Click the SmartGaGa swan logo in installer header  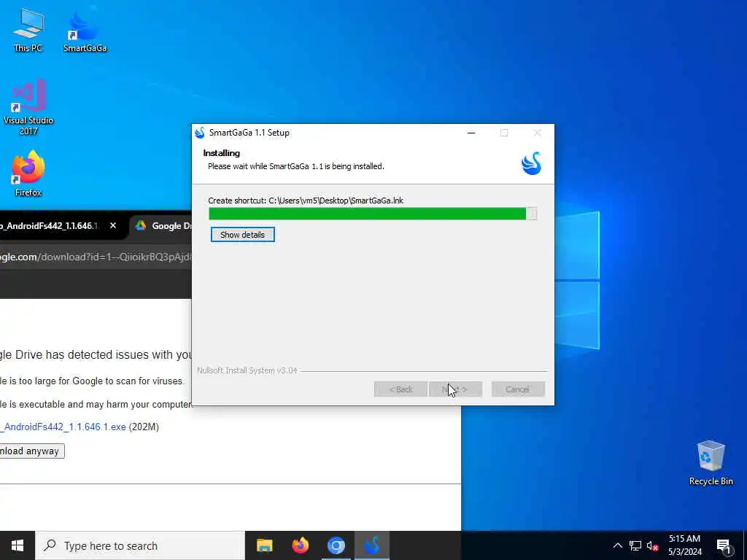(x=531, y=163)
